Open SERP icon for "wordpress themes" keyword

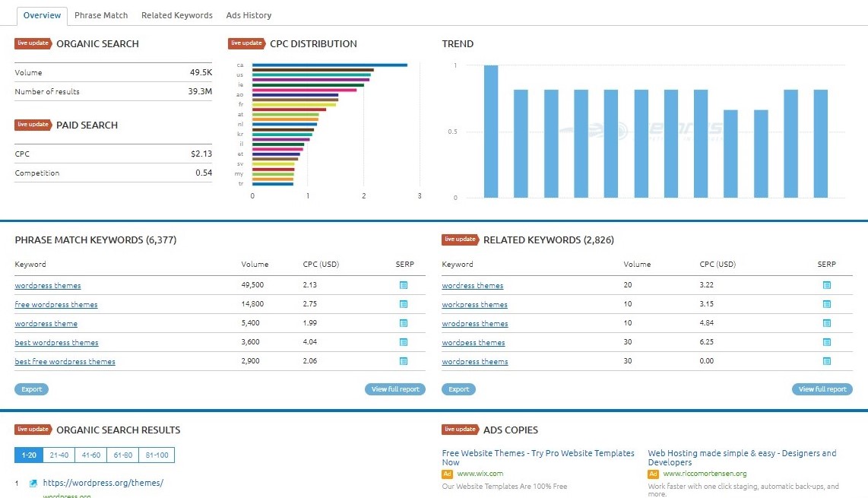click(x=404, y=284)
